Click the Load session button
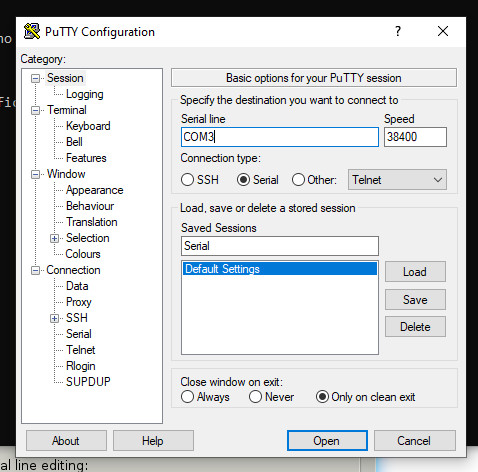 coord(415,272)
